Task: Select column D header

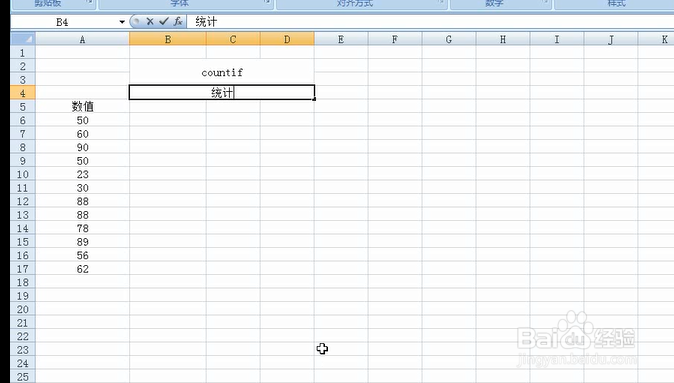Action: click(x=287, y=40)
